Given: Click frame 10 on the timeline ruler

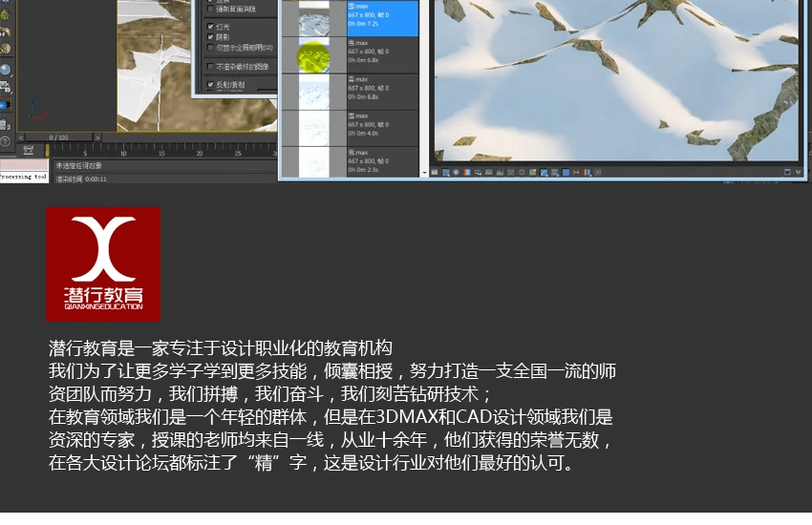Looking at the screenshot, I should [x=123, y=154].
